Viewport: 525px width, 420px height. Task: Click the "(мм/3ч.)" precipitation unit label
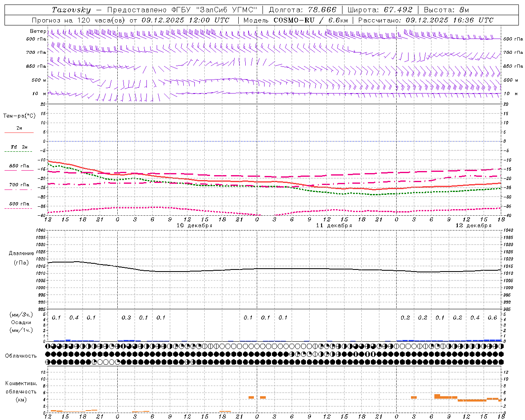[21, 315]
